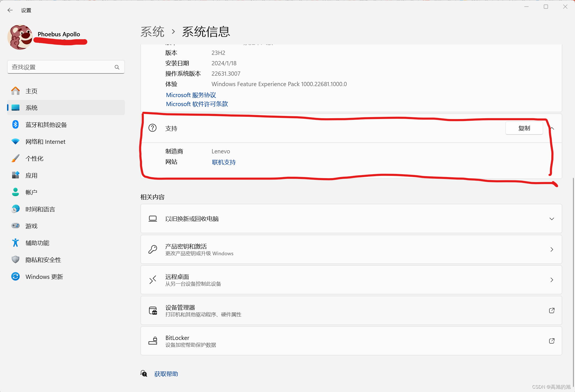
Task: Open 远程桌面 settings arrow
Action: [552, 280]
